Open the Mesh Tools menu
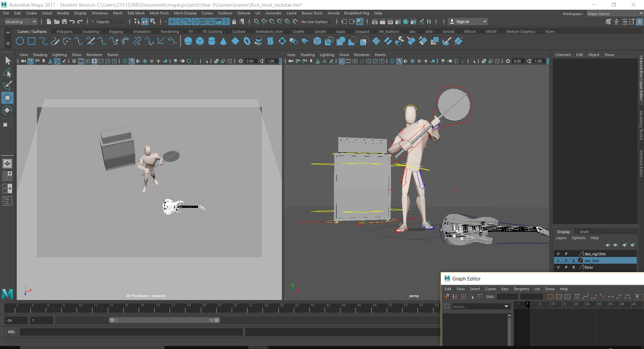Screen dimensions: 644x349 pyautogui.click(x=159, y=13)
